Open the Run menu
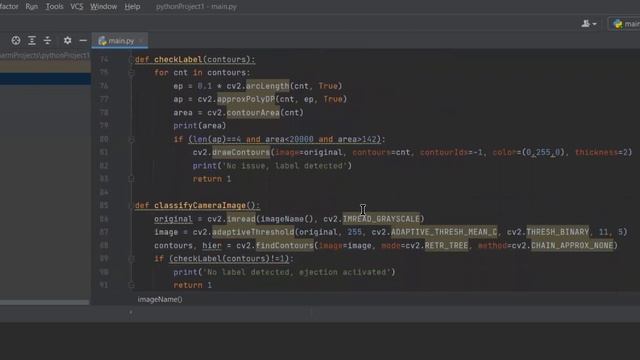The height and width of the screenshot is (360, 640). pyautogui.click(x=31, y=7)
